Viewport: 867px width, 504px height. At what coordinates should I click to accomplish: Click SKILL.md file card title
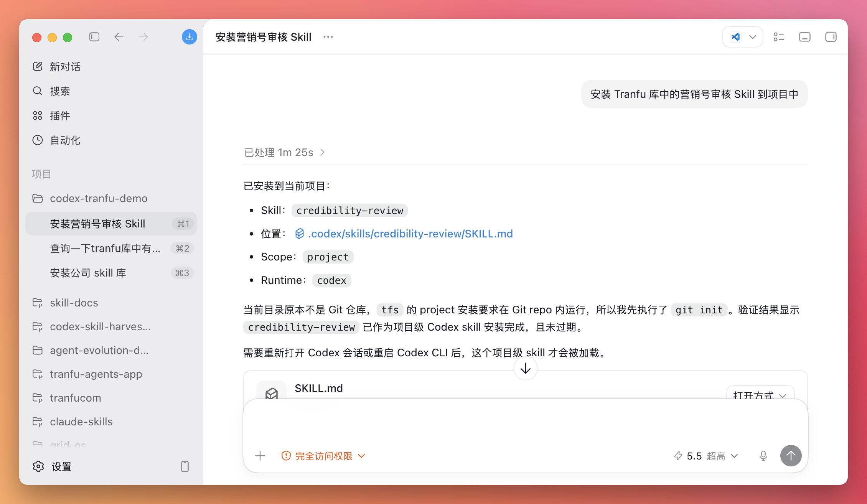[319, 388]
